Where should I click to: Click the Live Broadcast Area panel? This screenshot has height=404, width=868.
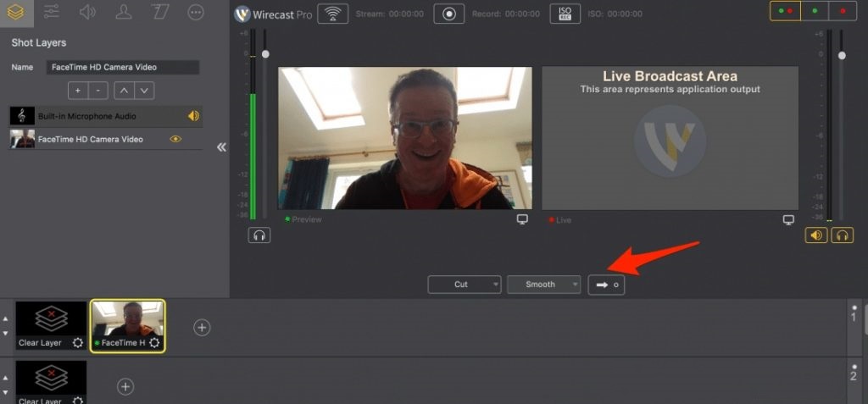tap(670, 138)
